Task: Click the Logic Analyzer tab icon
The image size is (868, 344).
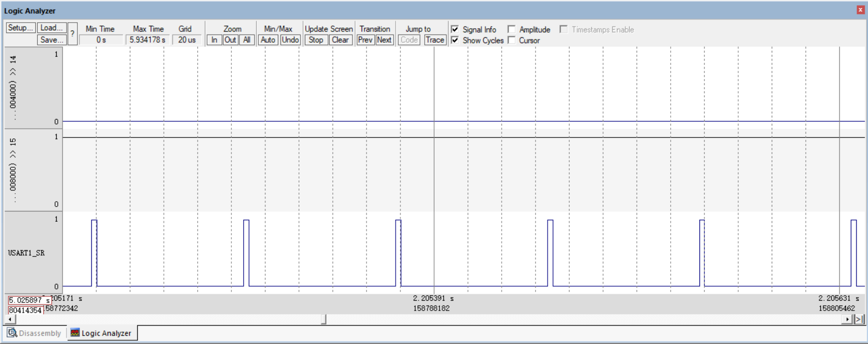Action: [75, 333]
